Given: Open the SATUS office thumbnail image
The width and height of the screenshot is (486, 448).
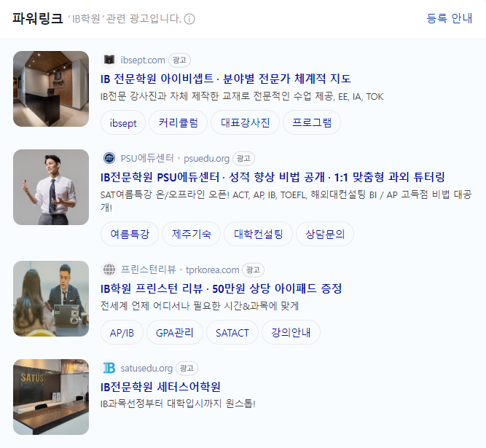Looking at the screenshot, I should click(x=51, y=397).
